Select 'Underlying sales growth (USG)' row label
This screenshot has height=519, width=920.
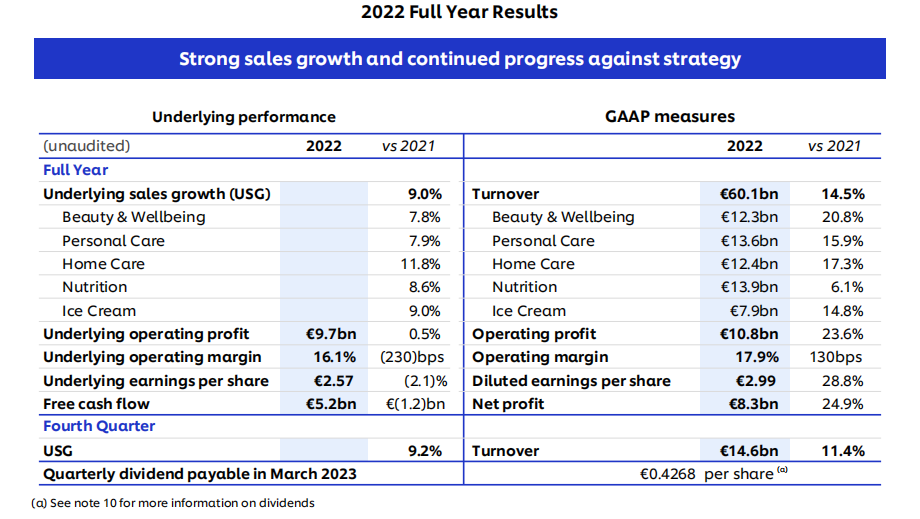pyautogui.click(x=156, y=194)
